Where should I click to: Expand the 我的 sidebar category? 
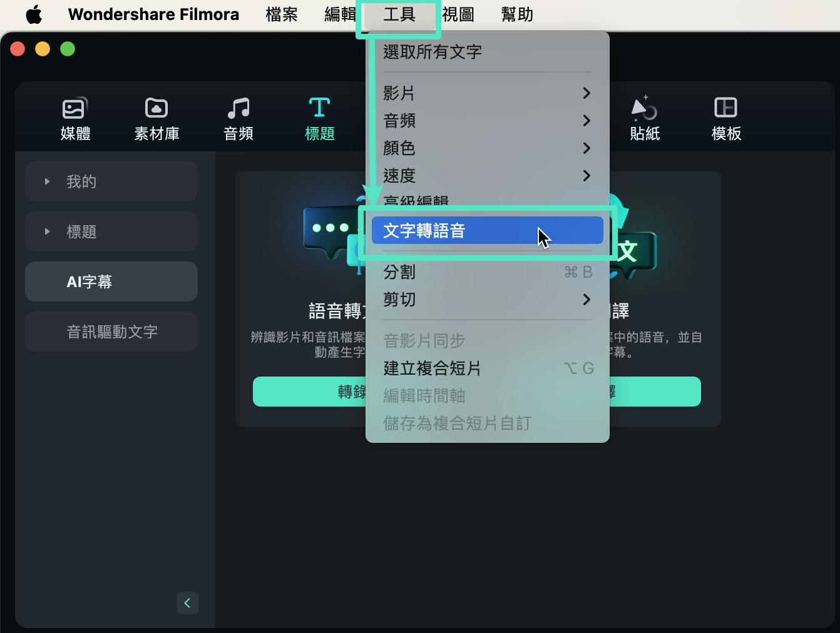coord(111,181)
